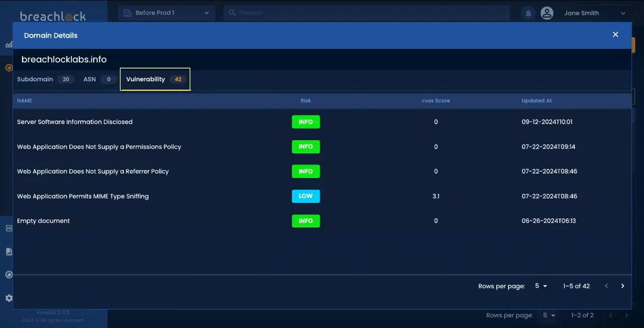Click the breachlock logo
Viewport: 644px width, 328px height.
click(x=53, y=16)
